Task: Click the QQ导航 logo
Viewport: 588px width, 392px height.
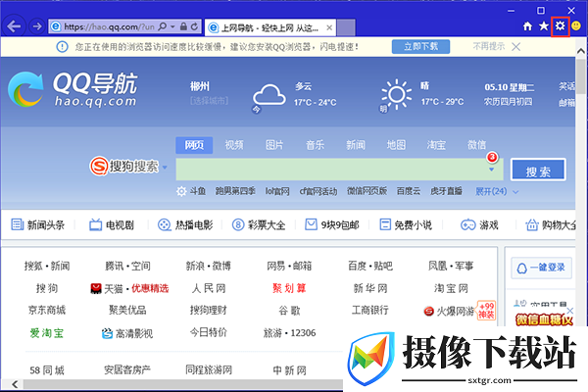Action: [73, 89]
